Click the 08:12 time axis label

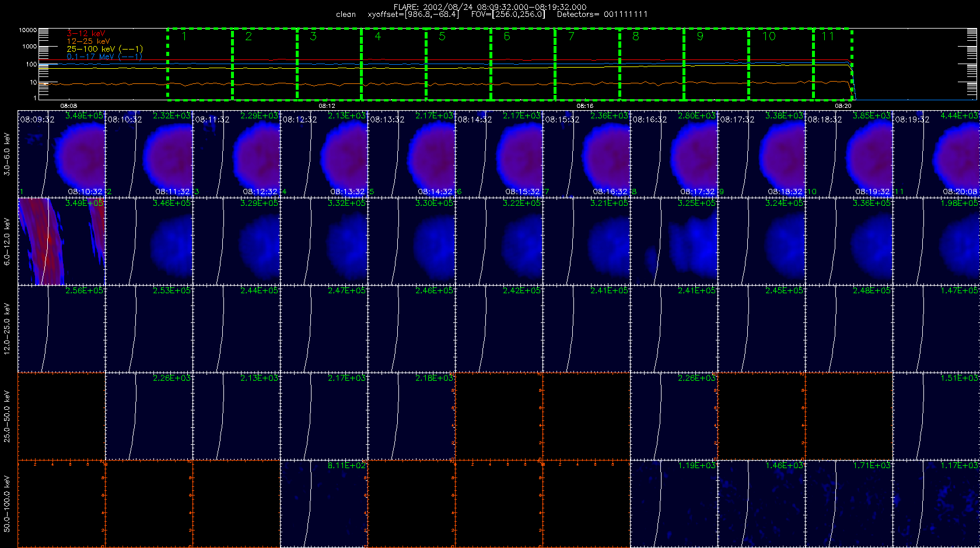(327, 106)
